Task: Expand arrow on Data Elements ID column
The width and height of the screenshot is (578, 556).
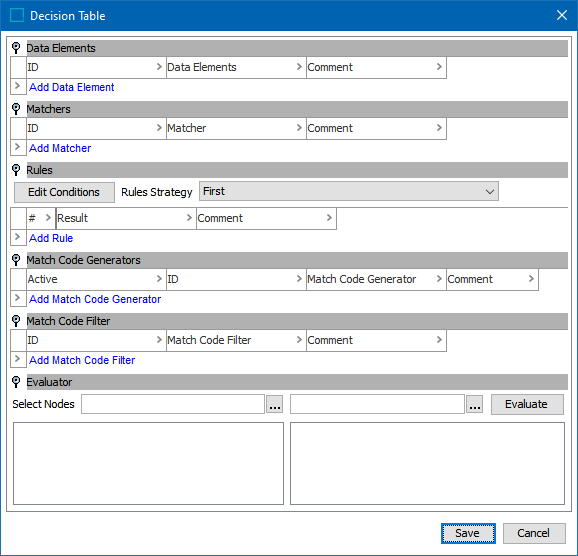Action: (159, 67)
